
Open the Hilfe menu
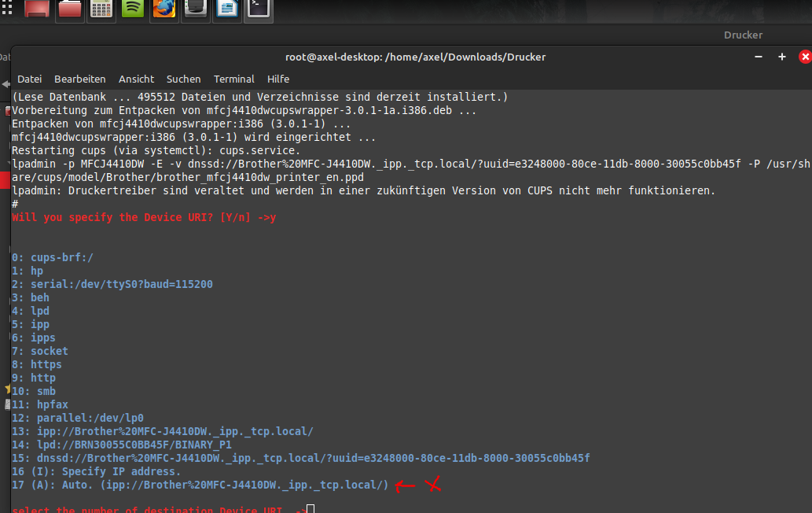pyautogui.click(x=278, y=79)
